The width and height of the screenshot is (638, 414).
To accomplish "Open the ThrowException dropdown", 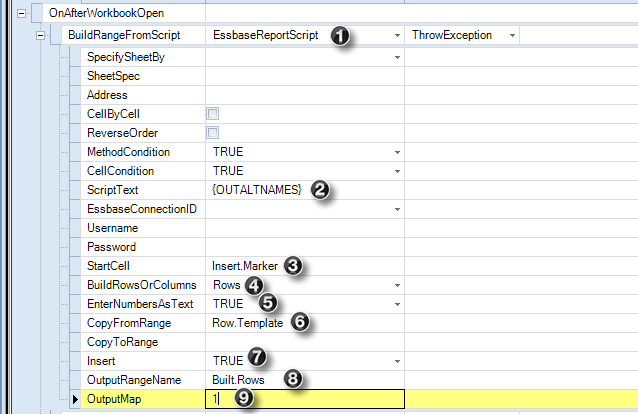I will point(512,36).
